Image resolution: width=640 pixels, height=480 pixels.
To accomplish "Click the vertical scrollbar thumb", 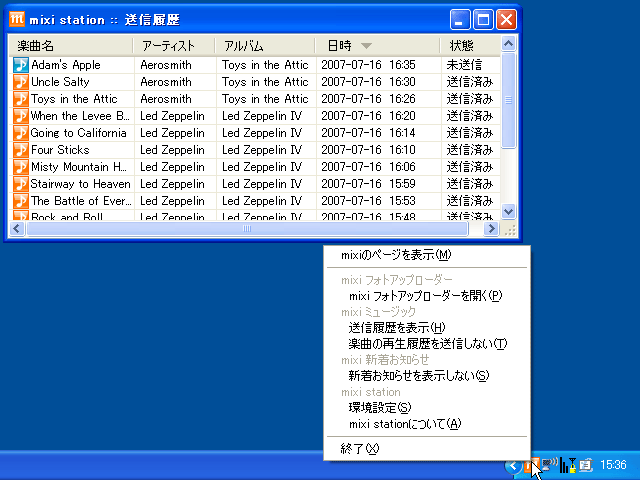I will point(509,100).
